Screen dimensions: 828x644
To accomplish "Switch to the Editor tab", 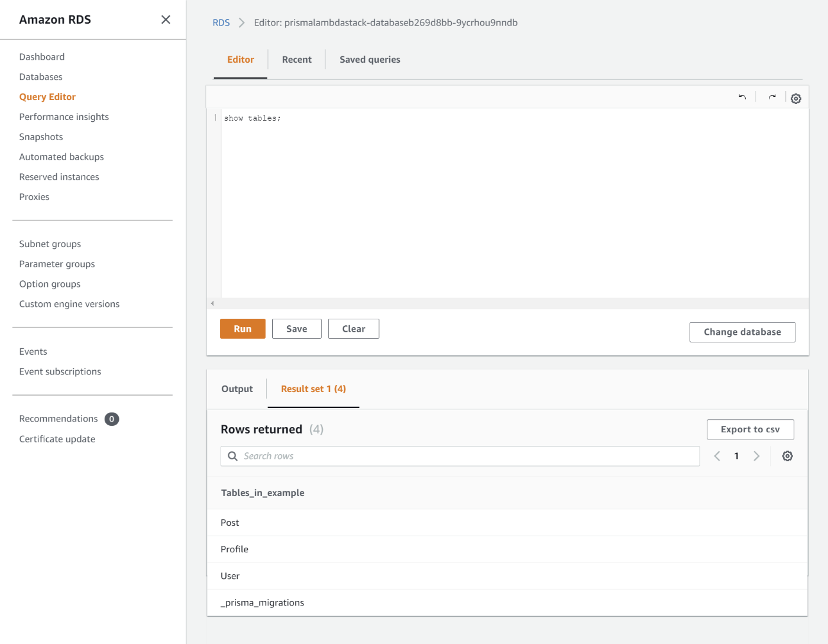I will [x=241, y=60].
